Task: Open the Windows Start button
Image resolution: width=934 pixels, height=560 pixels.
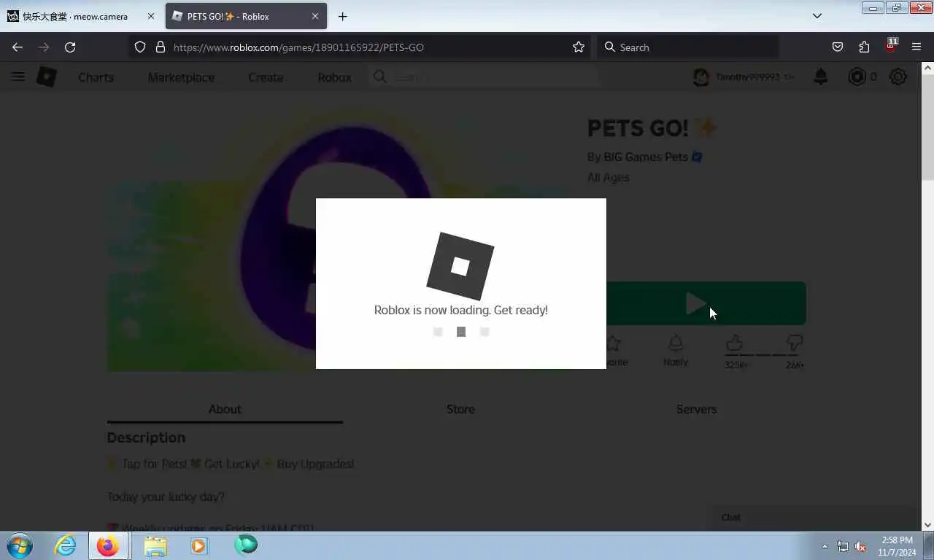Action: (x=20, y=545)
